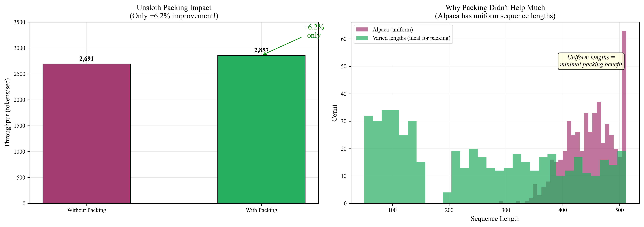Click the Without Packing x-axis label
644x227 pixels.
(86, 210)
